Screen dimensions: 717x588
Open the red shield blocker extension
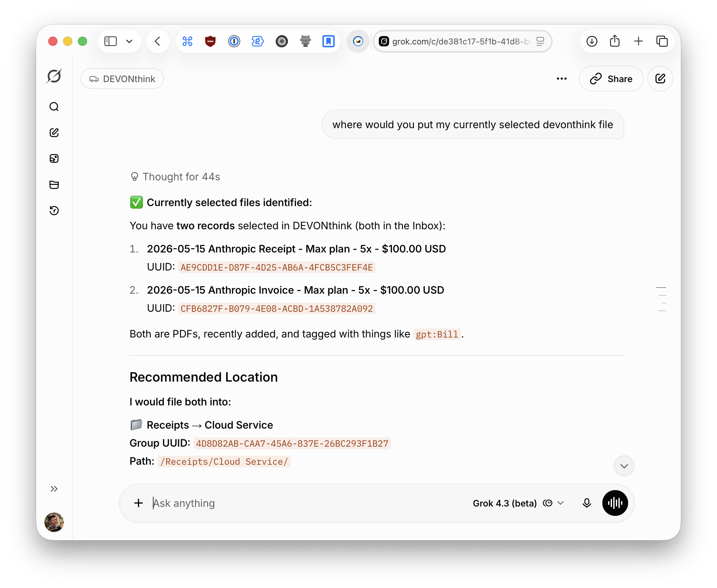coord(210,41)
